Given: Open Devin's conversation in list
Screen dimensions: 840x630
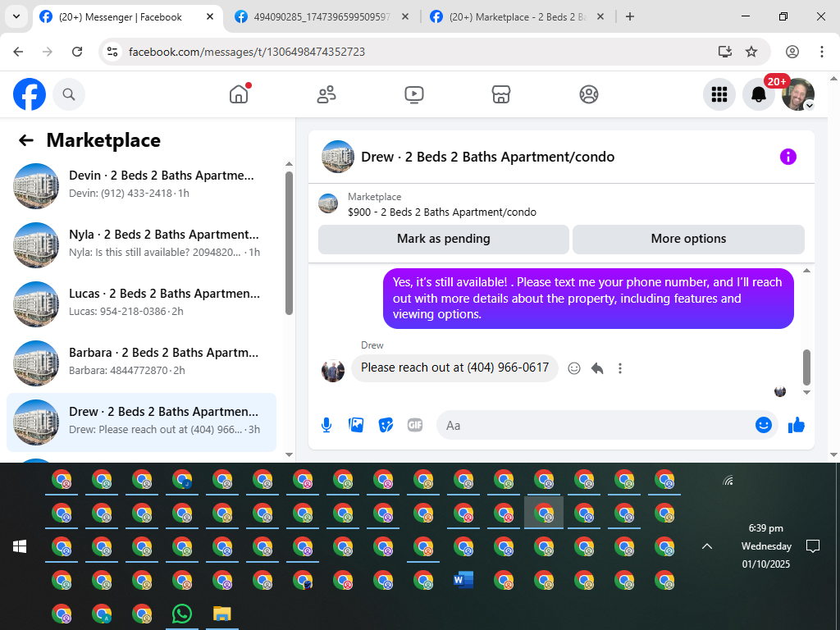Looking at the screenshot, I should tap(141, 185).
